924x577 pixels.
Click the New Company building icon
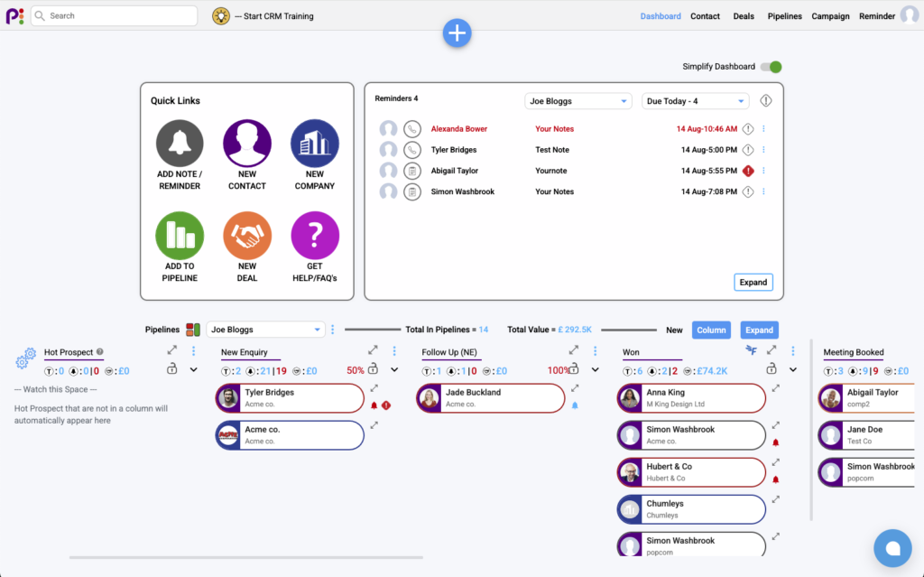(314, 144)
